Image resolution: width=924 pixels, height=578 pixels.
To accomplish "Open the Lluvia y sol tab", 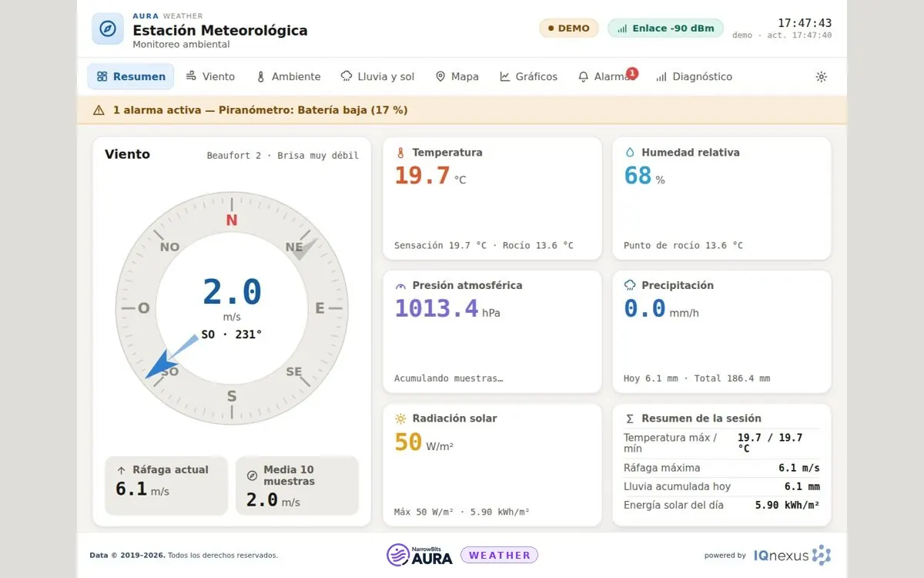I will pyautogui.click(x=377, y=77).
